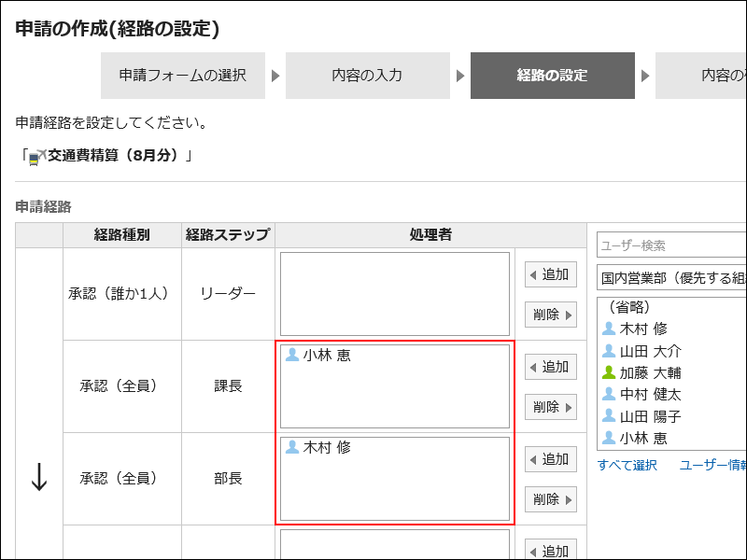Click the 承認（誰か1人） cell
The height and width of the screenshot is (560, 747).
122,294
